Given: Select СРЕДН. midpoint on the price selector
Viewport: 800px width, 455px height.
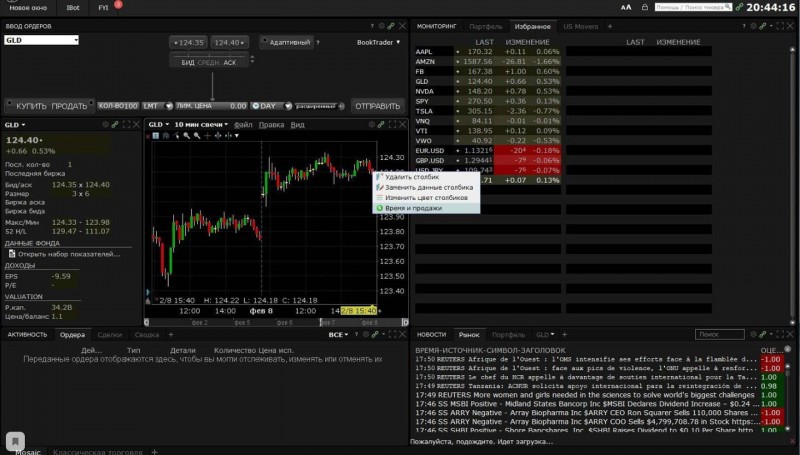Looking at the screenshot, I should coord(209,63).
